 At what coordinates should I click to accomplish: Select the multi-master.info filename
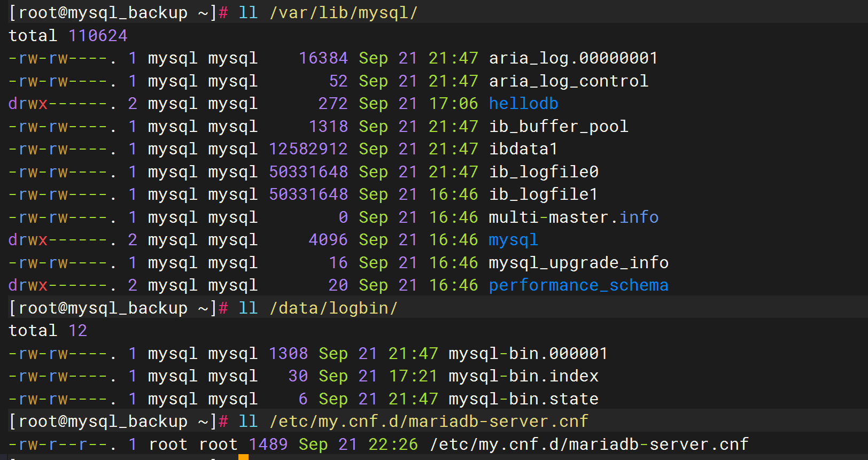tap(573, 217)
